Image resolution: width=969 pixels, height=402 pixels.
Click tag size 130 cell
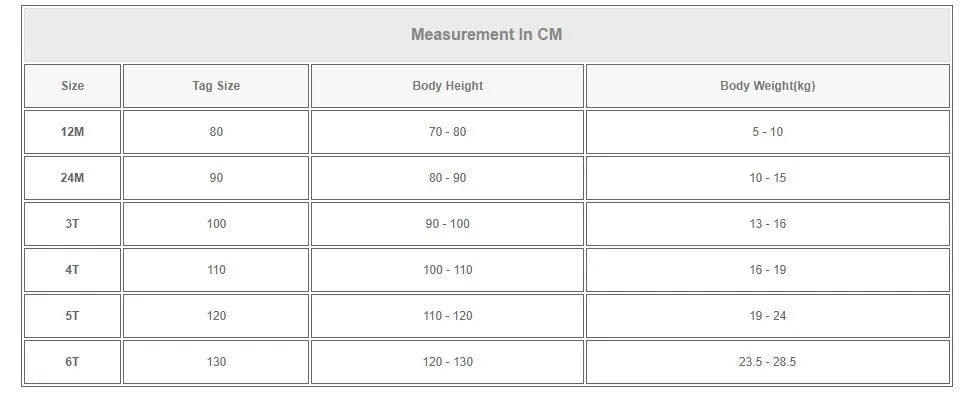pos(216,362)
